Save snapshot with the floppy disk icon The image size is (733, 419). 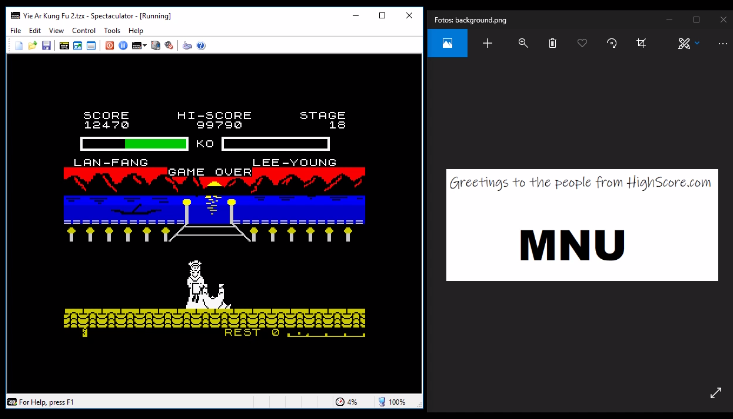[x=46, y=45]
